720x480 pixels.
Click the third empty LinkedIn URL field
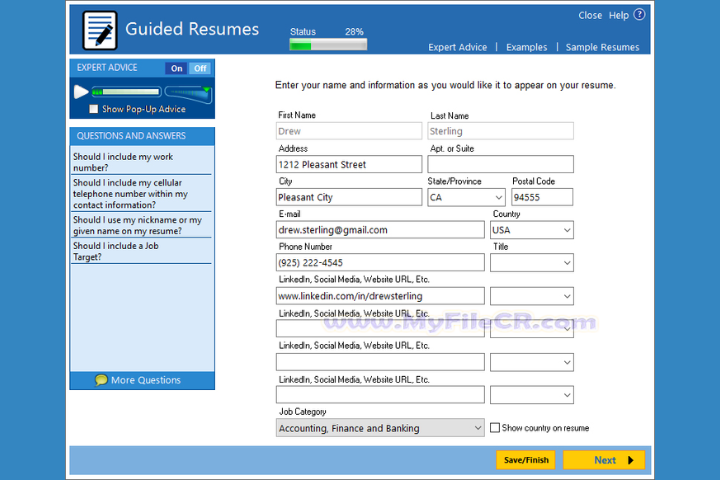[380, 362]
